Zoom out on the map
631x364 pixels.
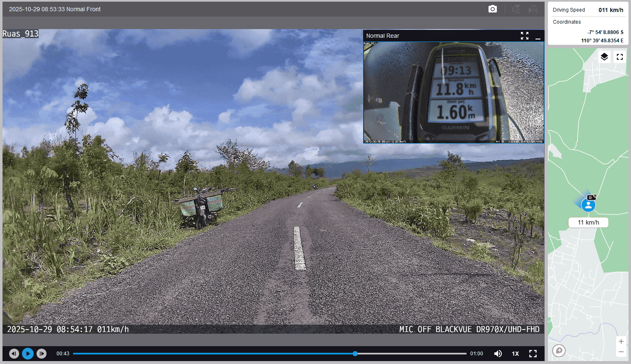point(621,352)
